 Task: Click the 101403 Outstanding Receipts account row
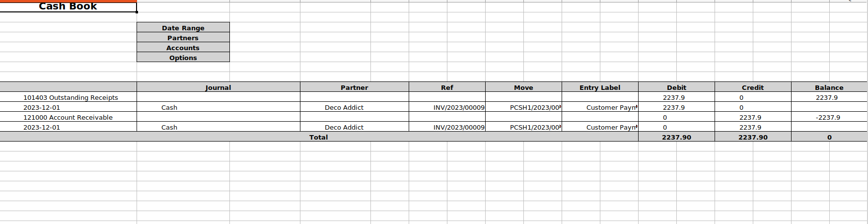pyautogui.click(x=71, y=97)
